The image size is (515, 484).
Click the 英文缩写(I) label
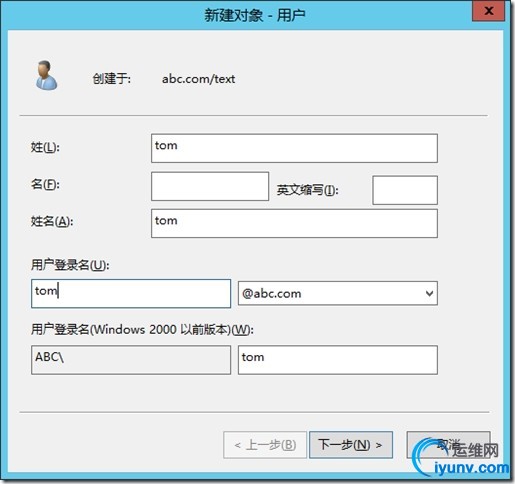(307, 190)
